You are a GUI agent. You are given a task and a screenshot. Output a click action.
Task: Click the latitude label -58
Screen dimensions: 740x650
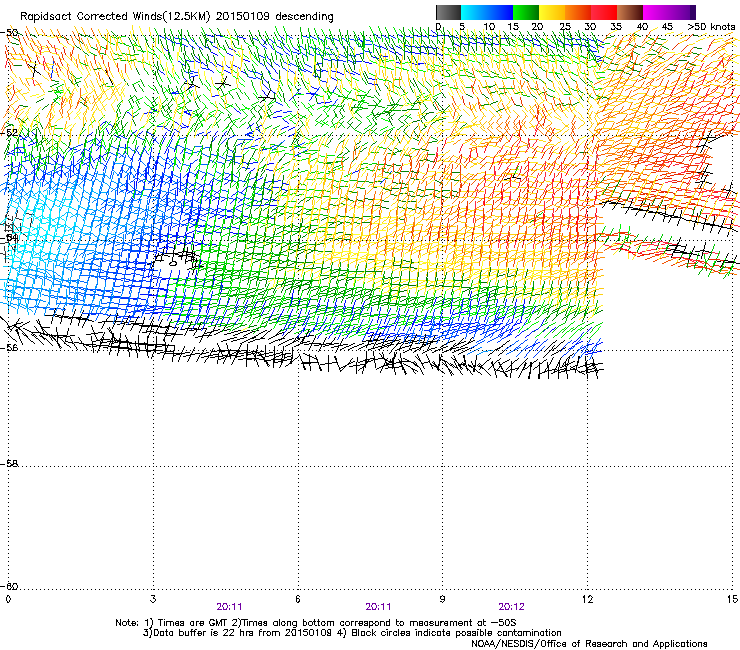coord(9,464)
